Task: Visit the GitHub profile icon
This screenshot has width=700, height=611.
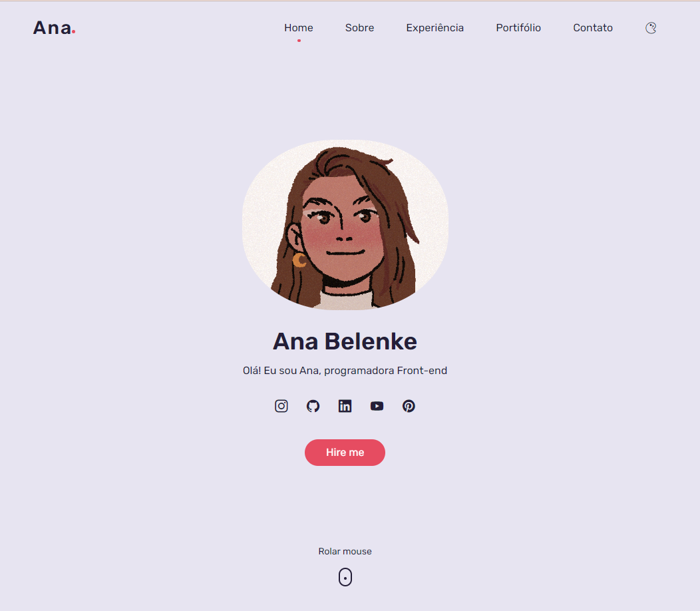Action: click(x=313, y=406)
